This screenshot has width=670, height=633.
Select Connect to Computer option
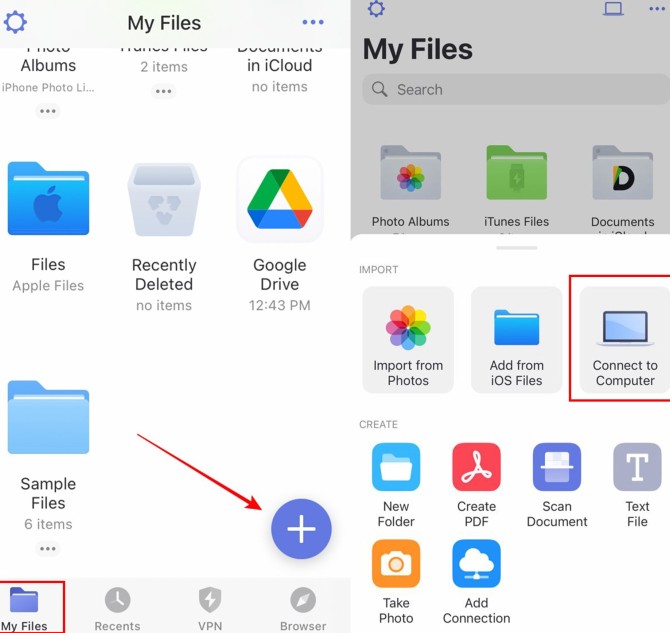pyautogui.click(x=624, y=339)
